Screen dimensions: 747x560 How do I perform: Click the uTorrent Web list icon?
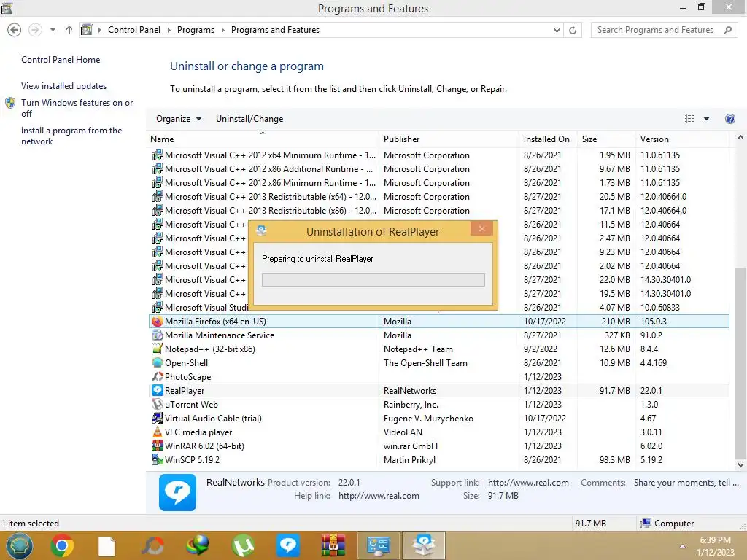pyautogui.click(x=157, y=404)
